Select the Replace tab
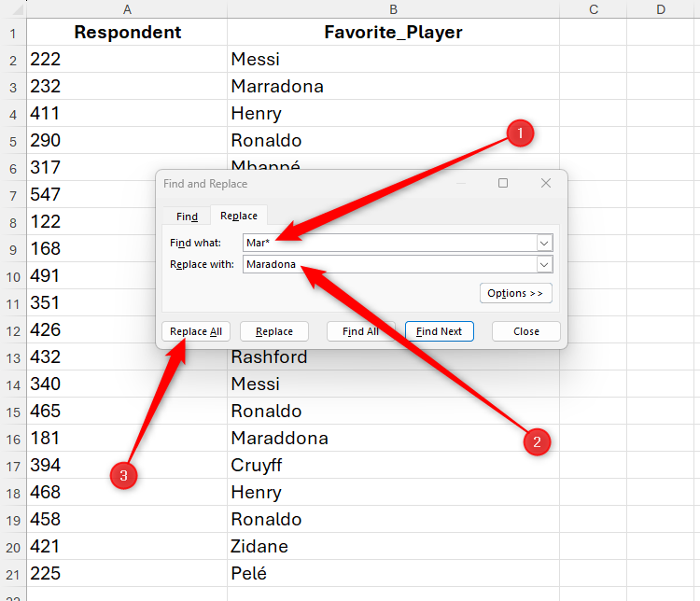This screenshot has height=601, width=700. click(239, 217)
